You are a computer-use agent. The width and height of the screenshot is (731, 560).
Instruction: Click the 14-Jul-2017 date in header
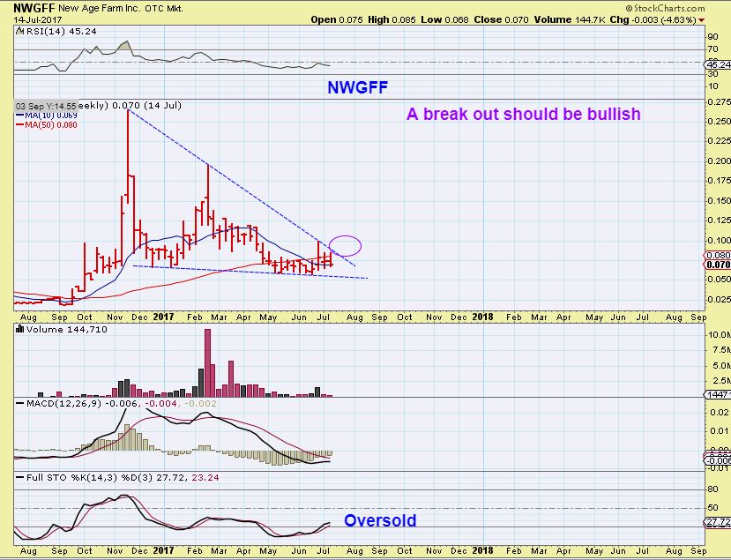(x=37, y=20)
